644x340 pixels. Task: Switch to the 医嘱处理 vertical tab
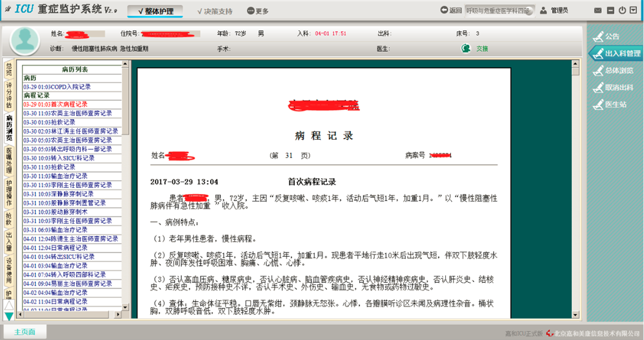click(x=9, y=161)
